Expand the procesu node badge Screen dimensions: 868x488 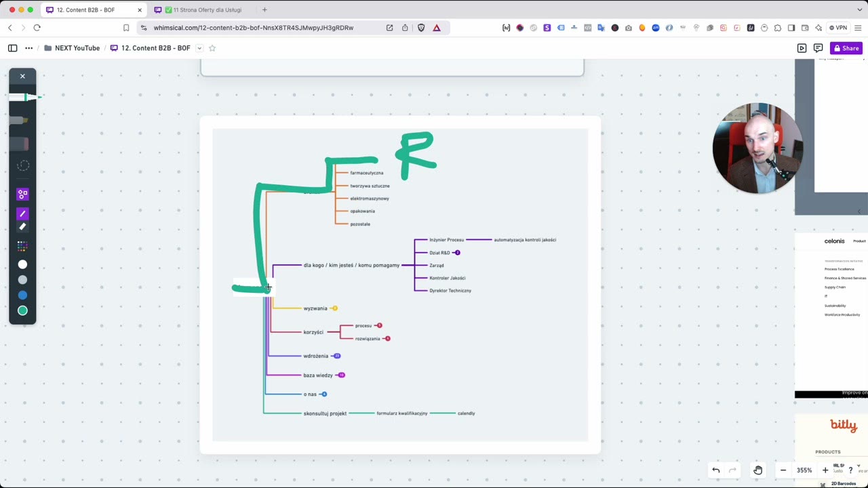(379, 325)
